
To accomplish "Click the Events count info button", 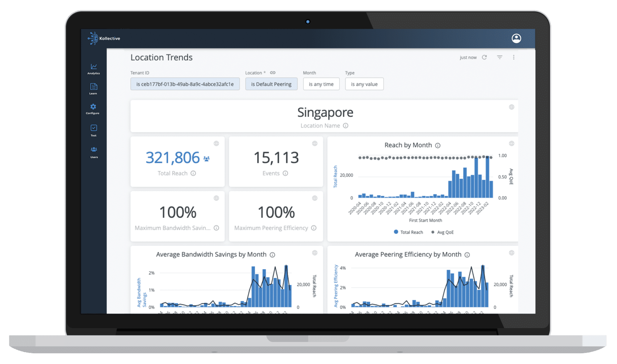I will [285, 173].
